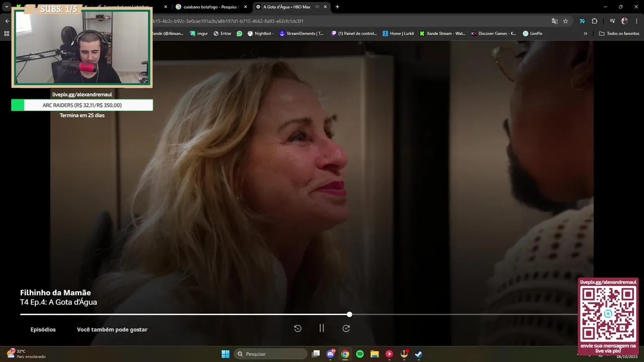This screenshot has height=362, width=644.
Task: Open the Todos os favoritos folder
Action: 619,34
